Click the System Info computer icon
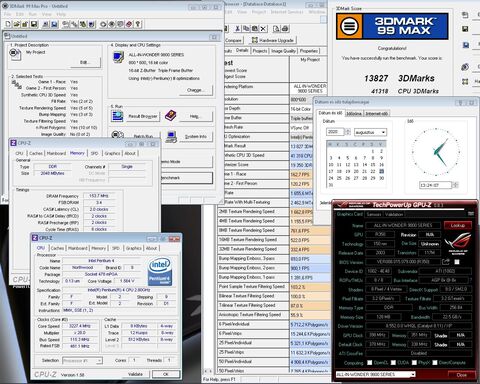 (x=171, y=136)
